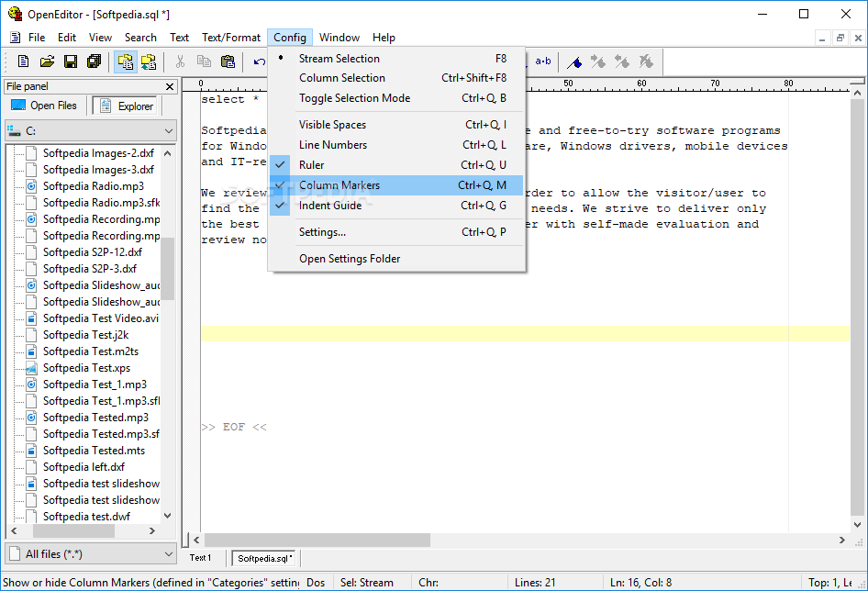
Task: Select Softpedia S2P-12.dxf file
Action: (x=92, y=252)
